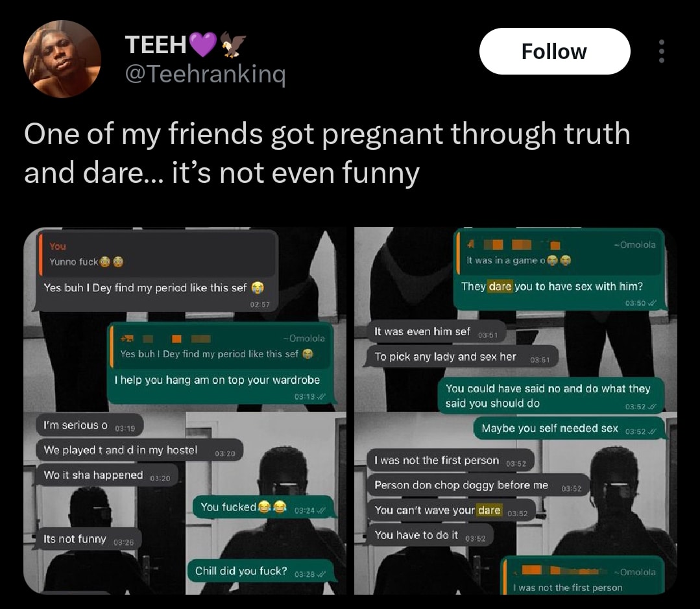
Task: Tap 'We played t and d in my hostel' message
Action: (x=139, y=450)
